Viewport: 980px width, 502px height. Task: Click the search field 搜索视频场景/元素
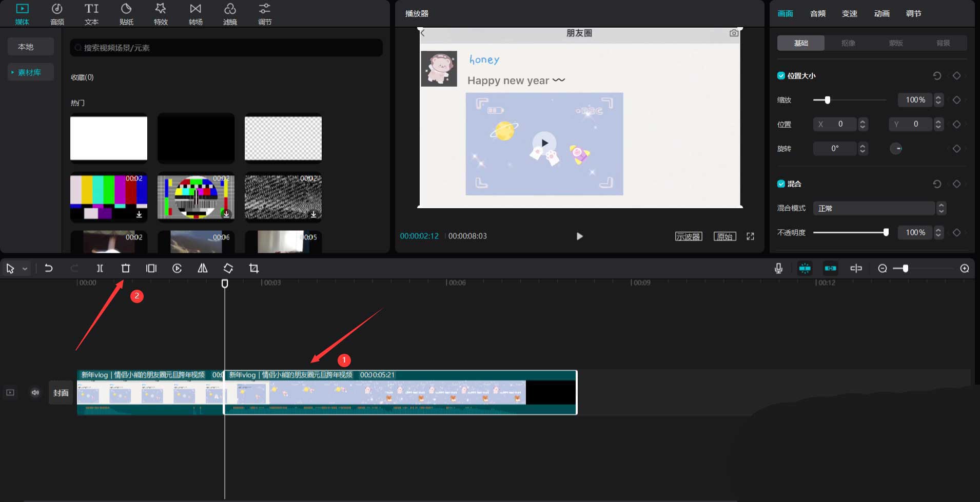[226, 48]
